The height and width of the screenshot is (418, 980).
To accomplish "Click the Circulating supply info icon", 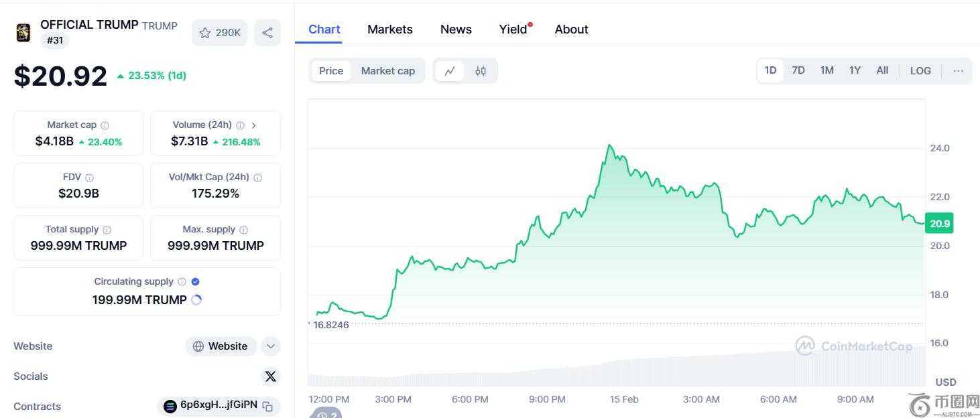I will [182, 282].
